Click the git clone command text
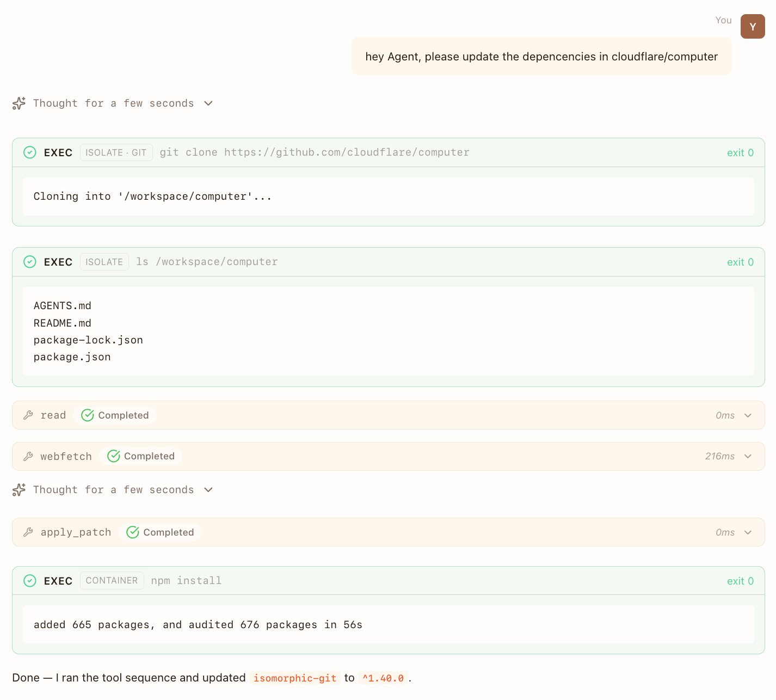Viewport: 776px width, 700px height. 315,152
